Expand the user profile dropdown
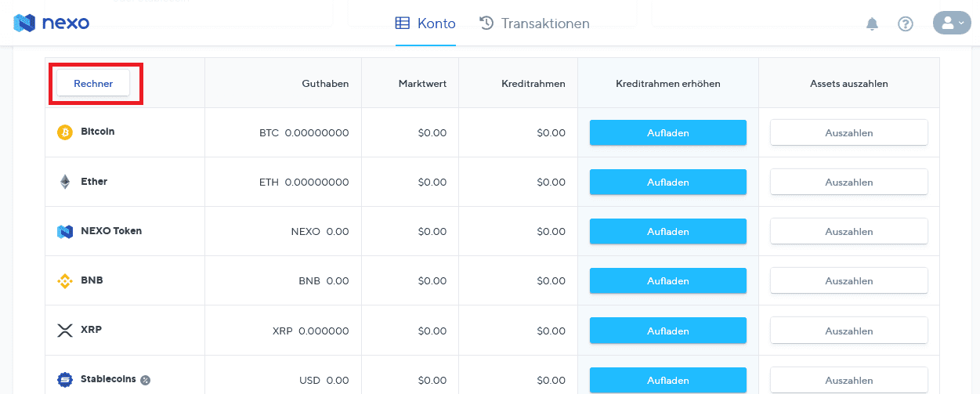The width and height of the screenshot is (980, 394). [x=952, y=23]
